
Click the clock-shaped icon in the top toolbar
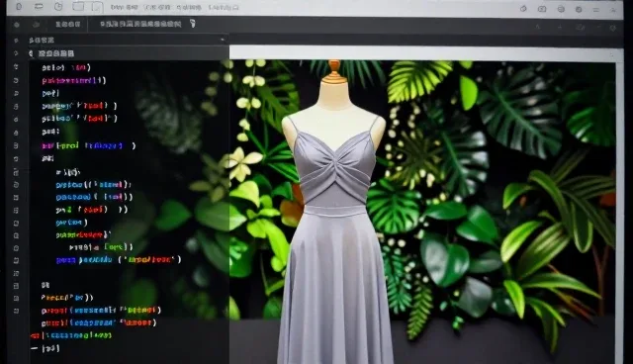point(58,7)
